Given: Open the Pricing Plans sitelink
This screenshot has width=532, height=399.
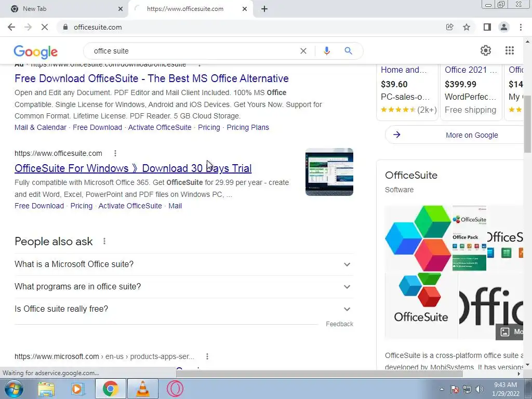Looking at the screenshot, I should coord(248,128).
